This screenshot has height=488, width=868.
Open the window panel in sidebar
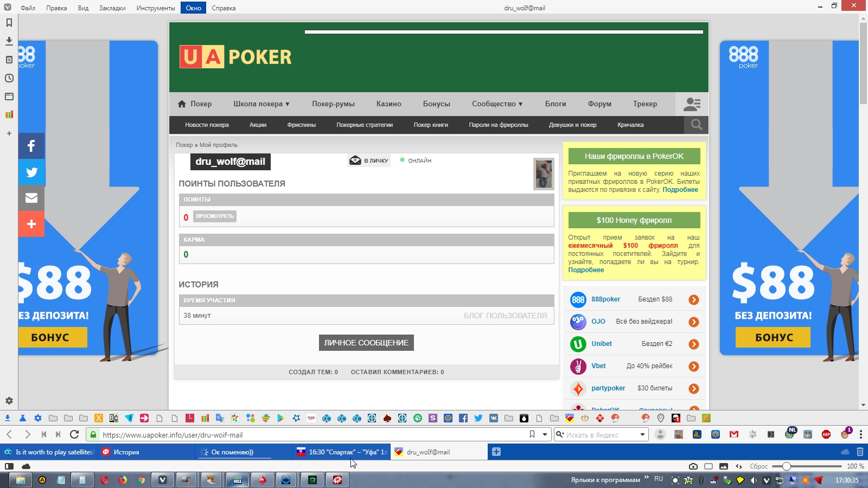(9, 97)
